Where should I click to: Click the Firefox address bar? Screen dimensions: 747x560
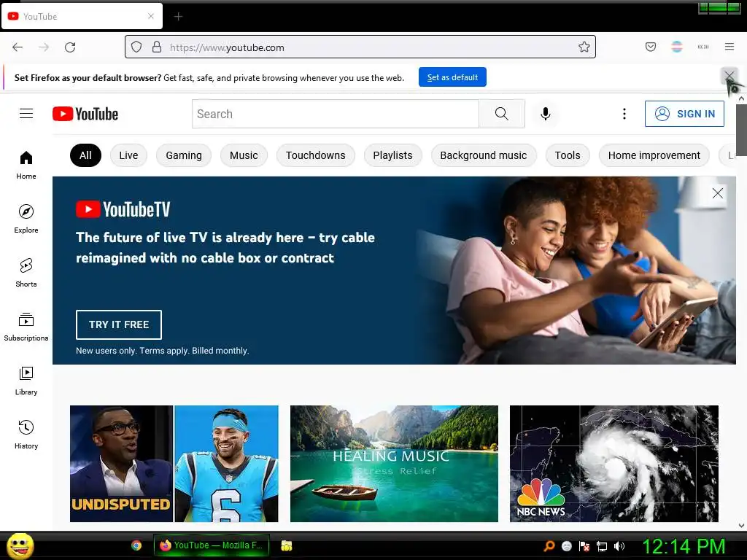[360, 47]
